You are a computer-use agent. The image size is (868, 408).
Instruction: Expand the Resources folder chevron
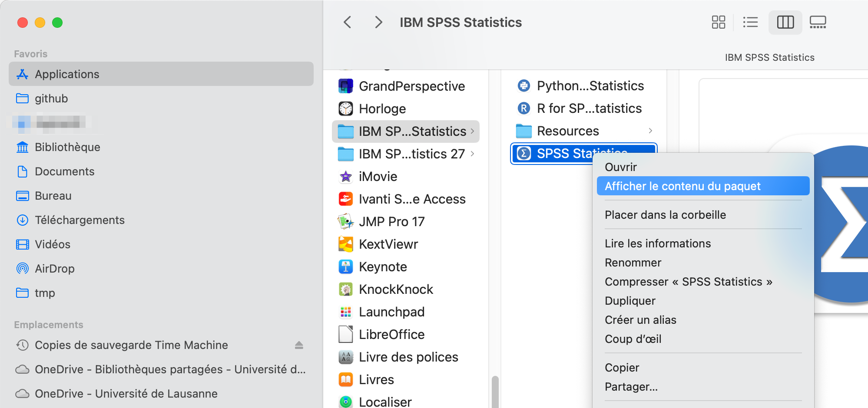coord(650,131)
